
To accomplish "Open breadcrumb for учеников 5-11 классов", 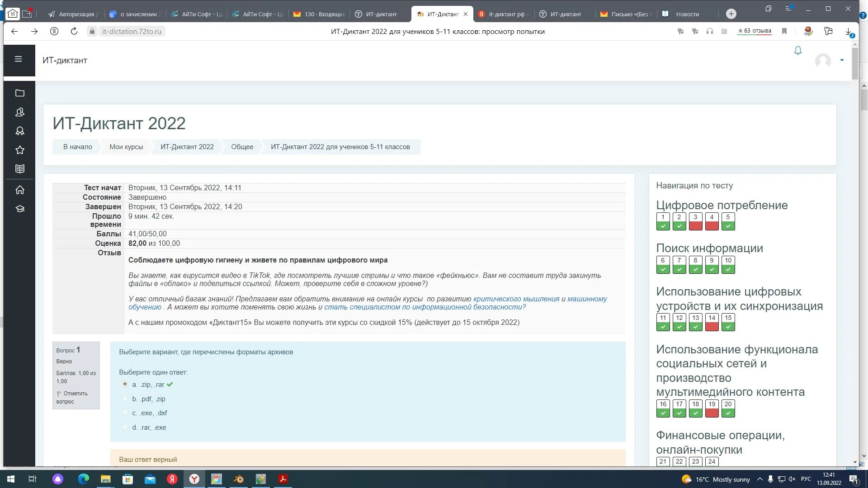I will [x=340, y=147].
